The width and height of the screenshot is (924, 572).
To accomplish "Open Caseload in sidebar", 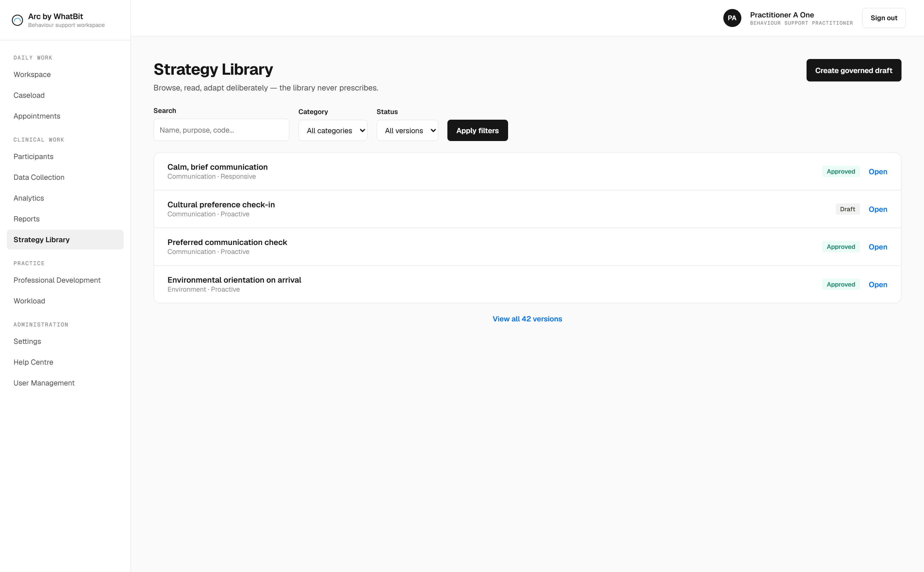I will [65, 95].
